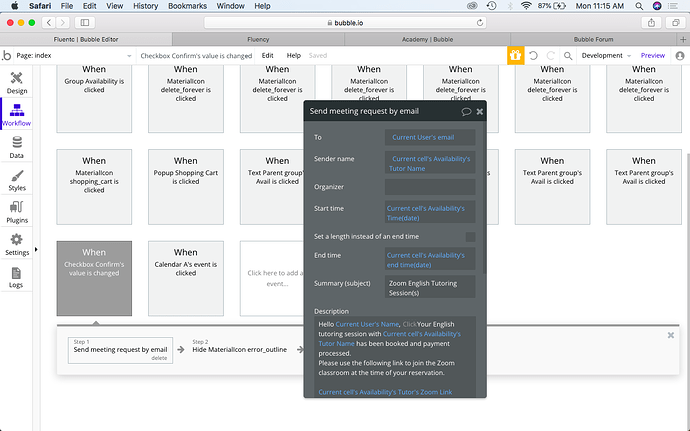Open Safari Bookmarks menu
Screen dimensions: 690x431
(187, 6)
